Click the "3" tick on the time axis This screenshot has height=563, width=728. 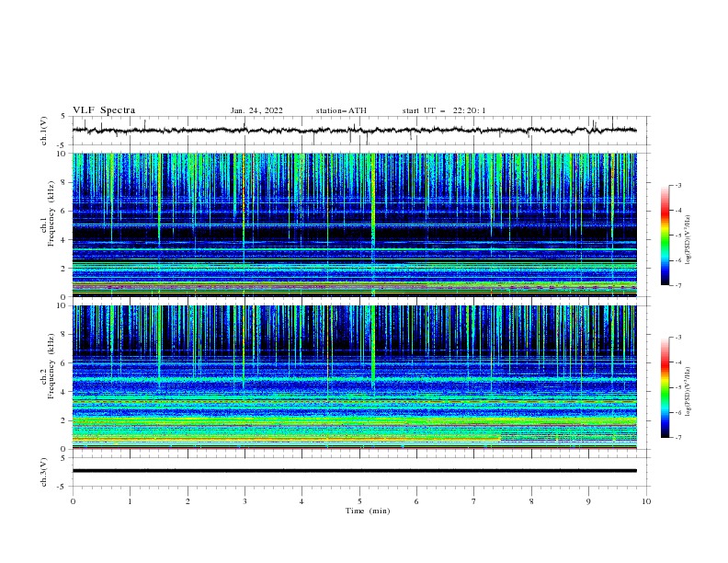(x=245, y=501)
